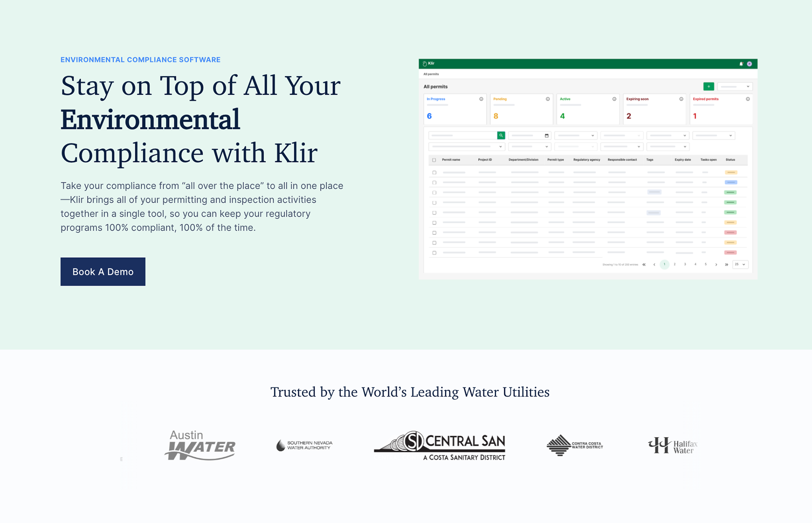Click the Active card showing 4
812x523 pixels.
tap(588, 109)
